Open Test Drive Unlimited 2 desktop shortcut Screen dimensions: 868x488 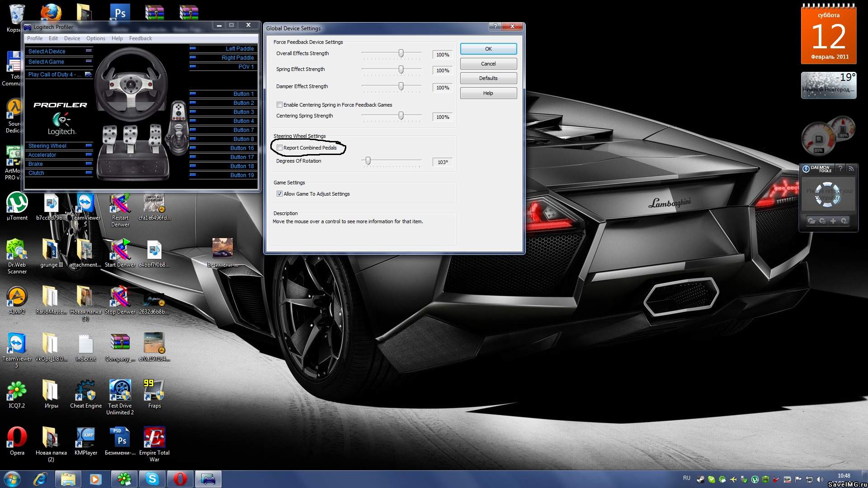pyautogui.click(x=120, y=397)
